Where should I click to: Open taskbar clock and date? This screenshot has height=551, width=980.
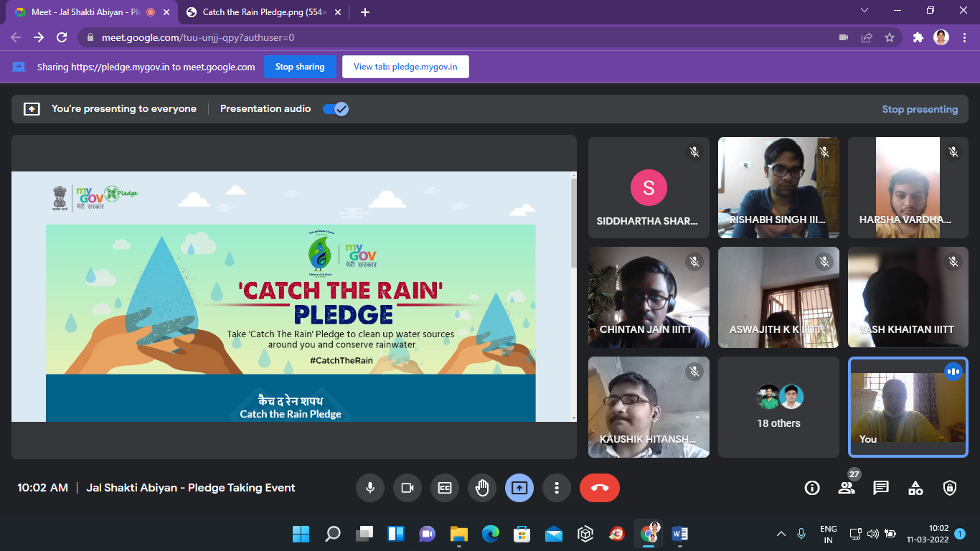[x=928, y=534]
